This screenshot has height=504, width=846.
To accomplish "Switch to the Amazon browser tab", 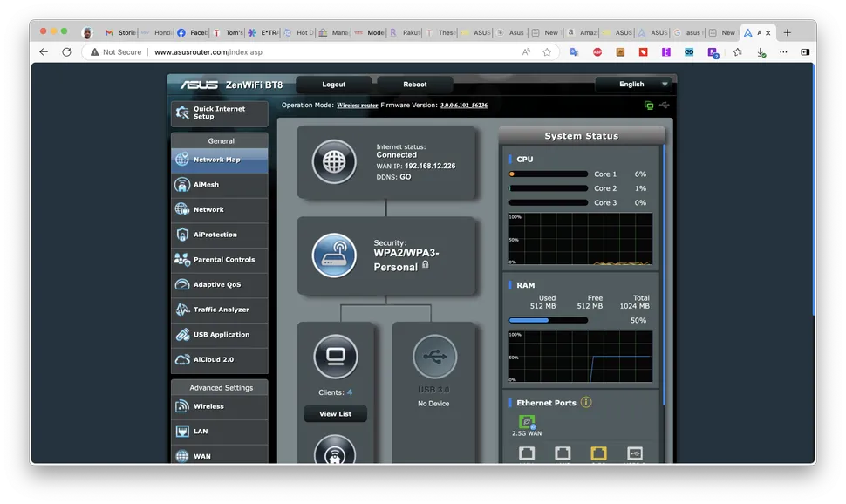I will click(583, 33).
